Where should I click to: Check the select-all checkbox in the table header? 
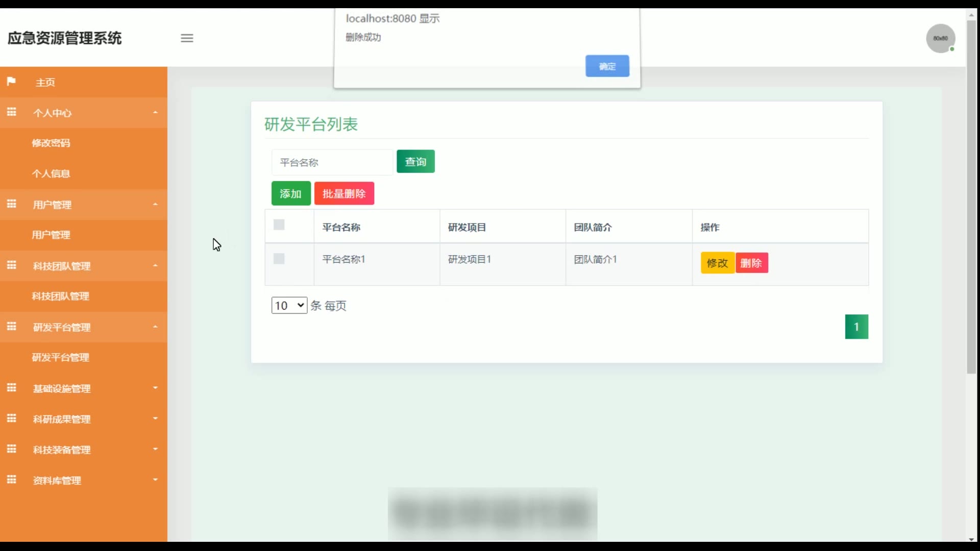click(279, 225)
